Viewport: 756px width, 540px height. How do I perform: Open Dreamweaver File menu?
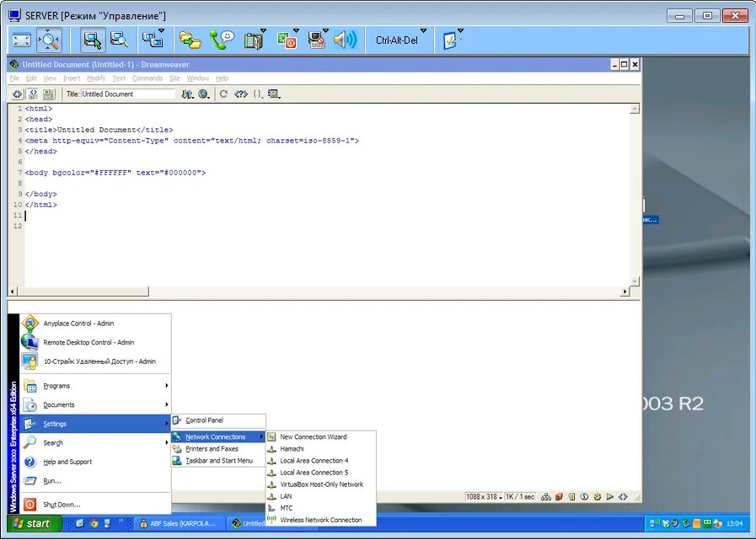coord(14,78)
